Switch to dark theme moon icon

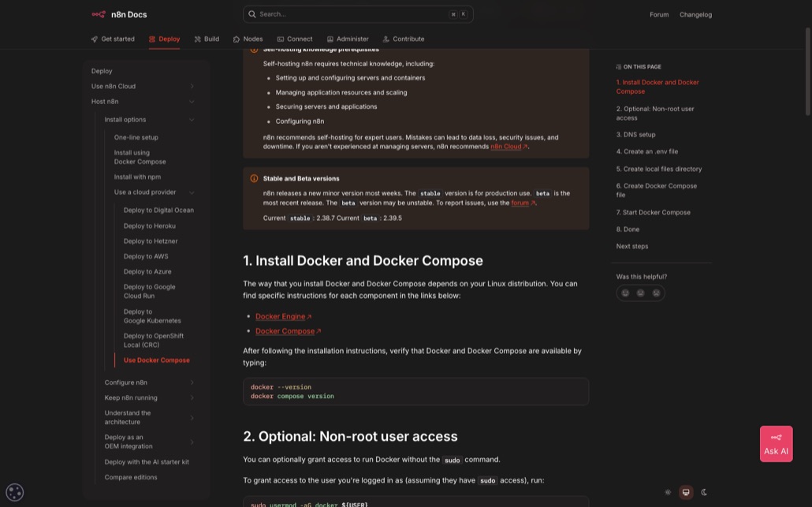pos(704,493)
